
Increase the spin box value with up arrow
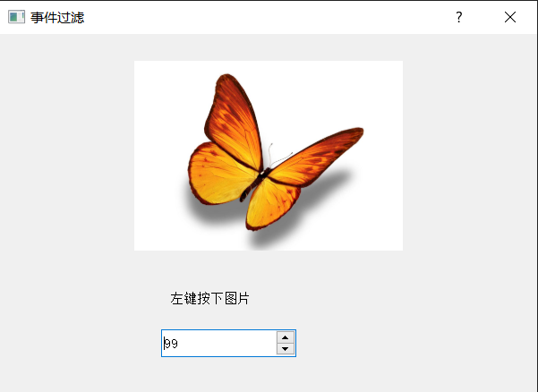(x=286, y=337)
